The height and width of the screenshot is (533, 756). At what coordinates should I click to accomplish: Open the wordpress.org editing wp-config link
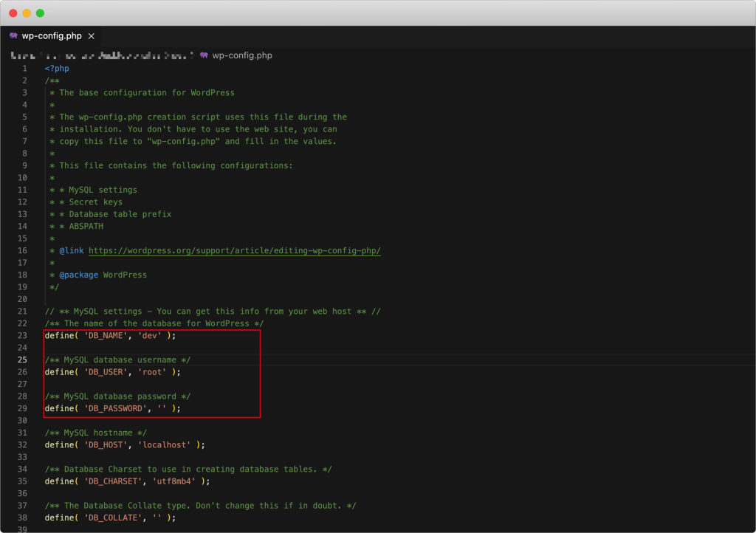[235, 251]
